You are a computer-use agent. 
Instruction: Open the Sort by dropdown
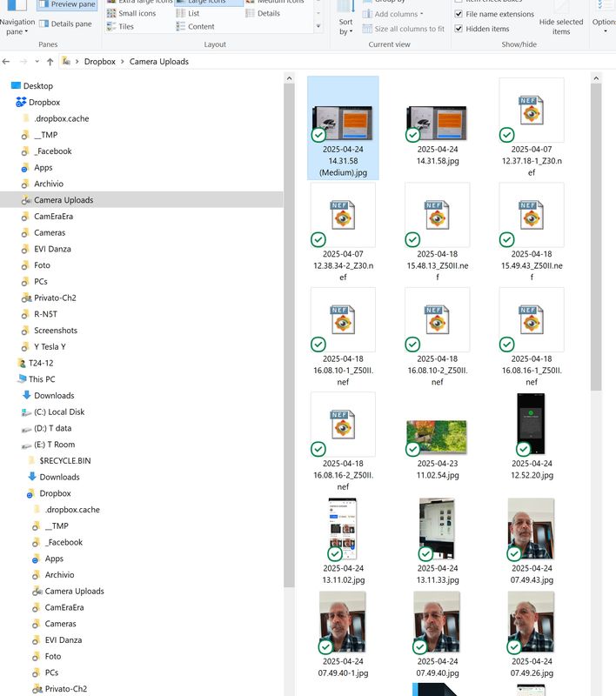pyautogui.click(x=346, y=26)
